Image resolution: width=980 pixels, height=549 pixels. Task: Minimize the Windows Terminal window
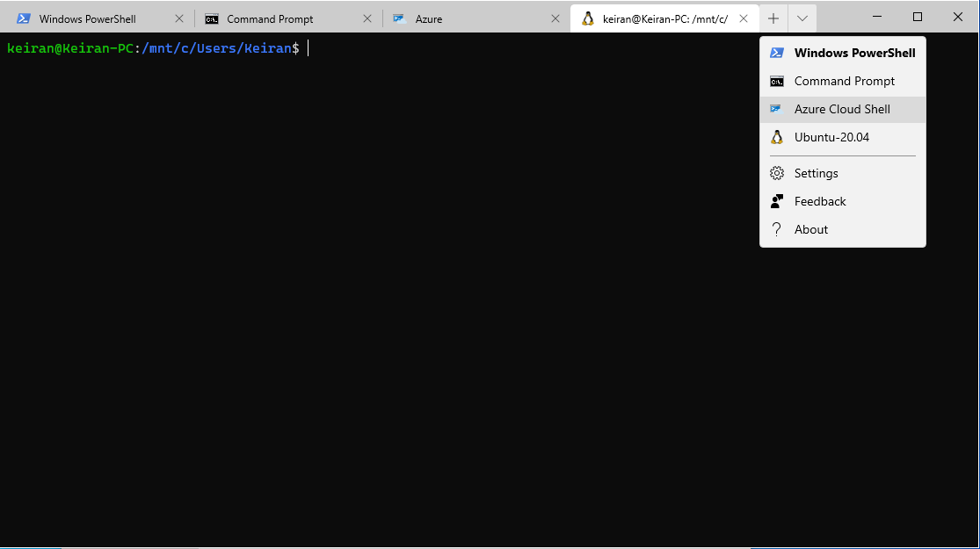(x=877, y=17)
